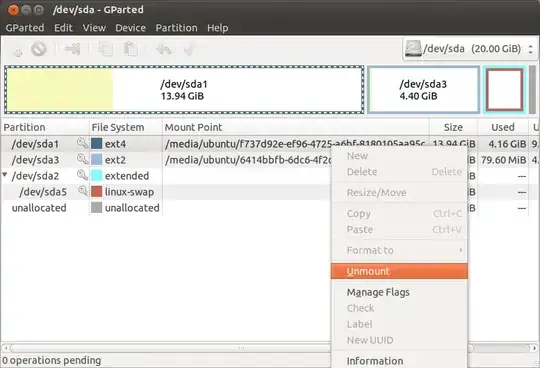Open the View menu
Image resolution: width=540 pixels, height=368 pixels.
(x=94, y=28)
